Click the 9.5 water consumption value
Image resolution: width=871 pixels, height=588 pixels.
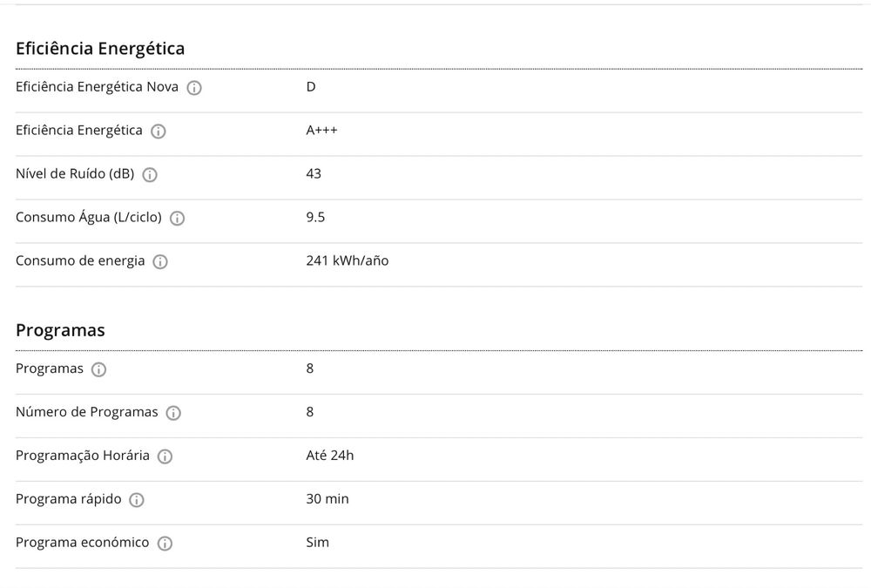315,217
